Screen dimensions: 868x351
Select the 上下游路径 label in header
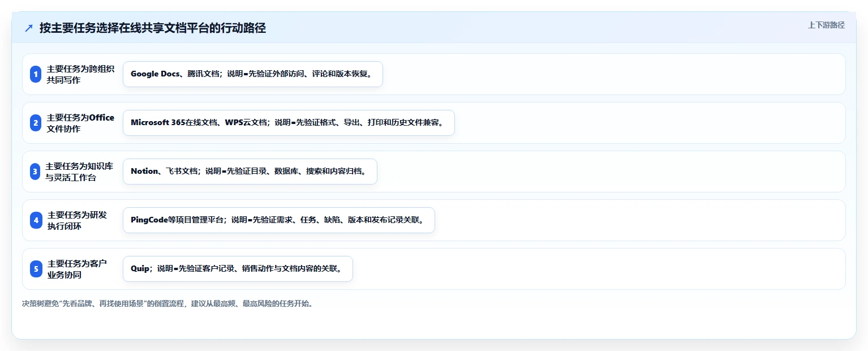click(x=826, y=25)
